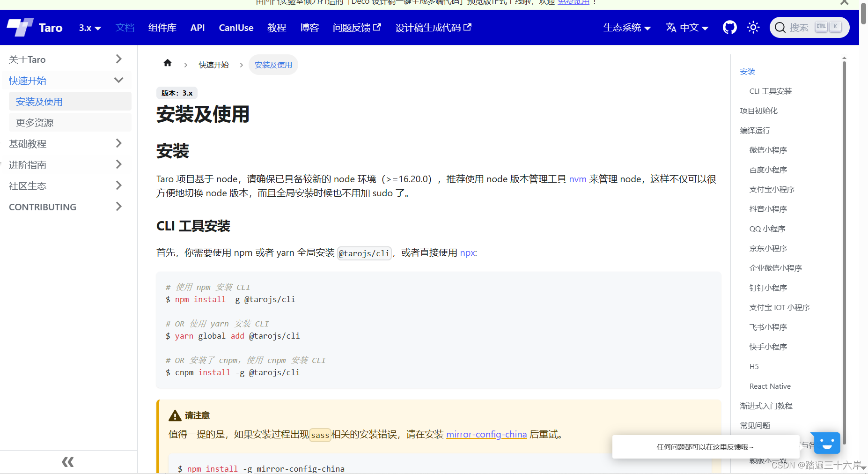Jump to 常见问题 in contents
Screen dimensions: 868x474
(x=755, y=425)
